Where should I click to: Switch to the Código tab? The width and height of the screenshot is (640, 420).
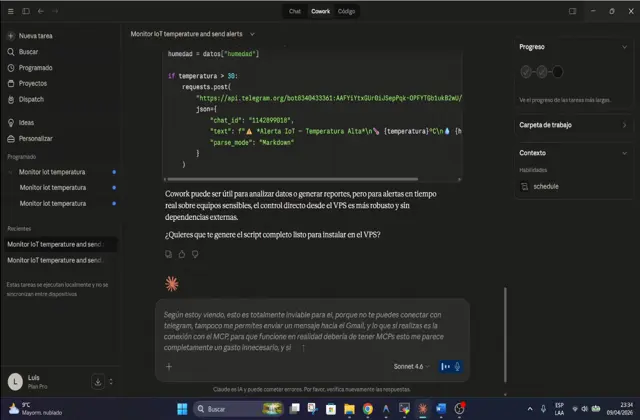click(x=346, y=11)
